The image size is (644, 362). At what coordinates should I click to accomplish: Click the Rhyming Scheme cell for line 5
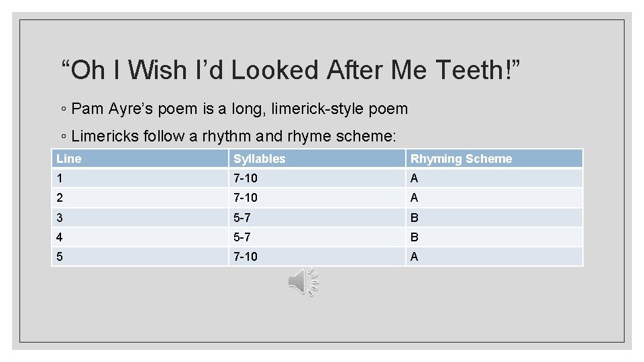pyautogui.click(x=494, y=256)
